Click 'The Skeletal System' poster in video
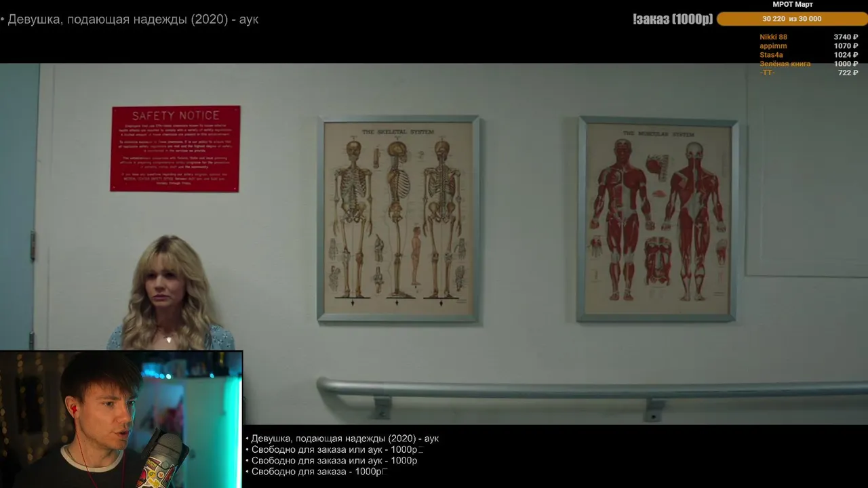The image size is (868, 488). [x=399, y=219]
